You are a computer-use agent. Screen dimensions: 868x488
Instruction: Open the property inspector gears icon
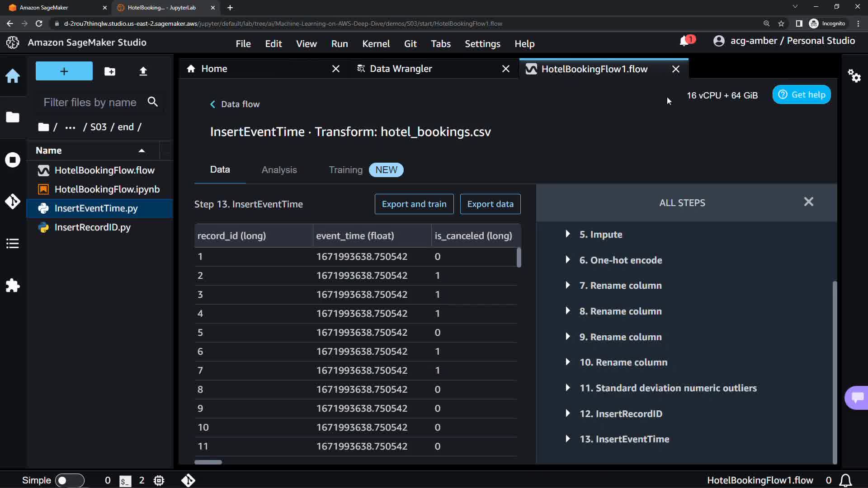[x=854, y=75]
